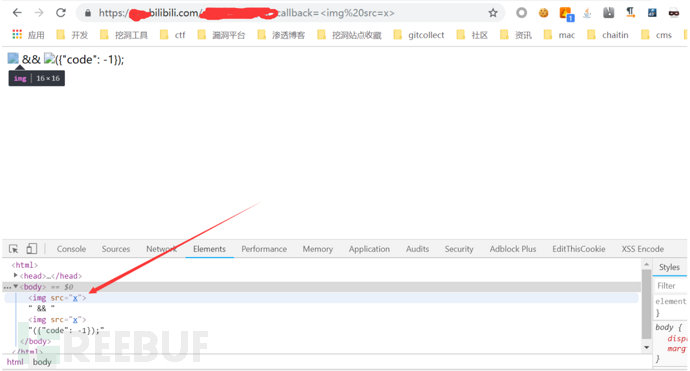The width and height of the screenshot is (690, 371).
Task: Click the Styles filter input field
Action: coord(671,286)
